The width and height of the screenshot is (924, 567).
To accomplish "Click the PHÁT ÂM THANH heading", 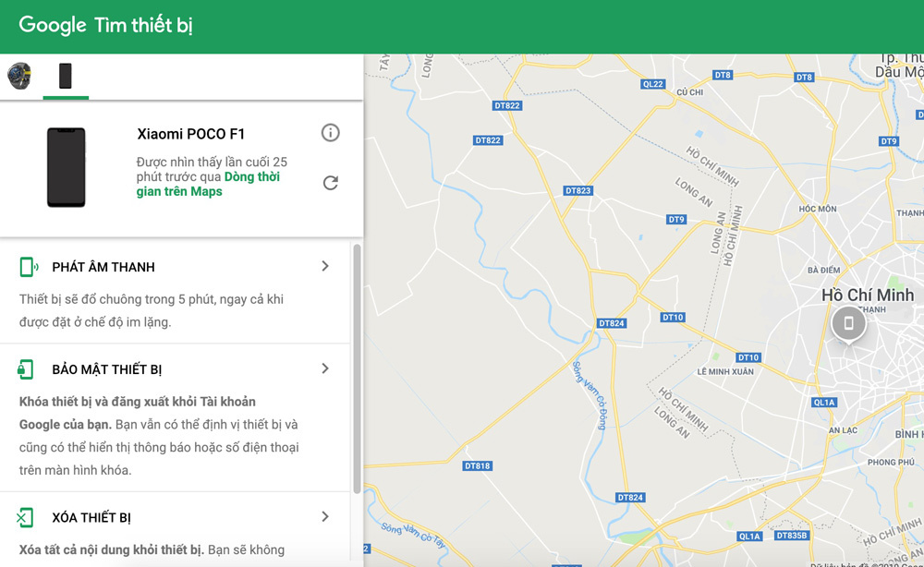I will coord(103,267).
